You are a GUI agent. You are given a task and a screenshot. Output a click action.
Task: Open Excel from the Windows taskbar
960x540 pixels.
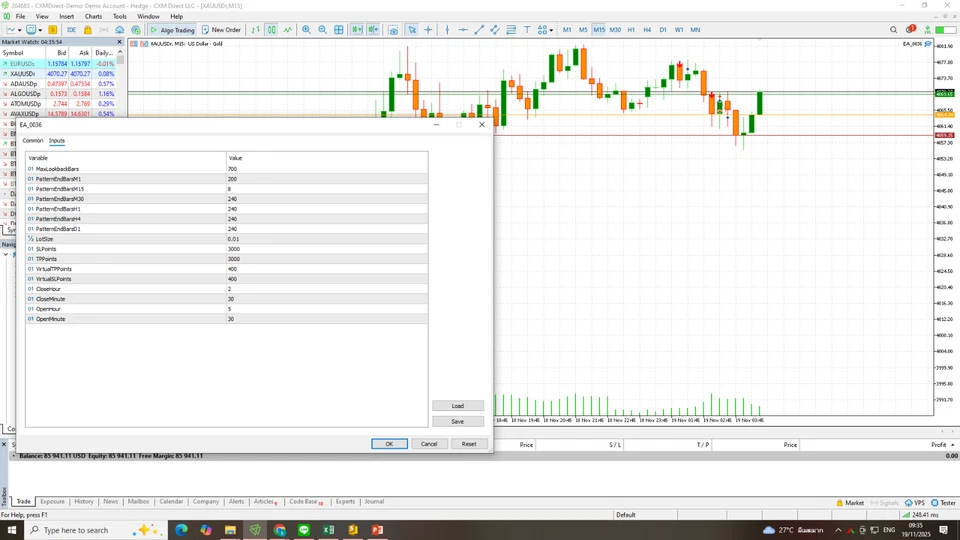[x=328, y=530]
